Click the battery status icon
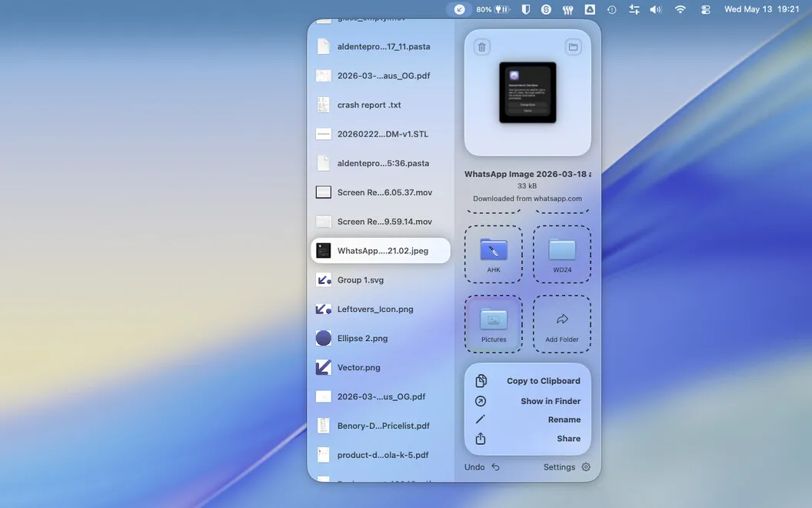The width and height of the screenshot is (812, 508). pyautogui.click(x=502, y=9)
